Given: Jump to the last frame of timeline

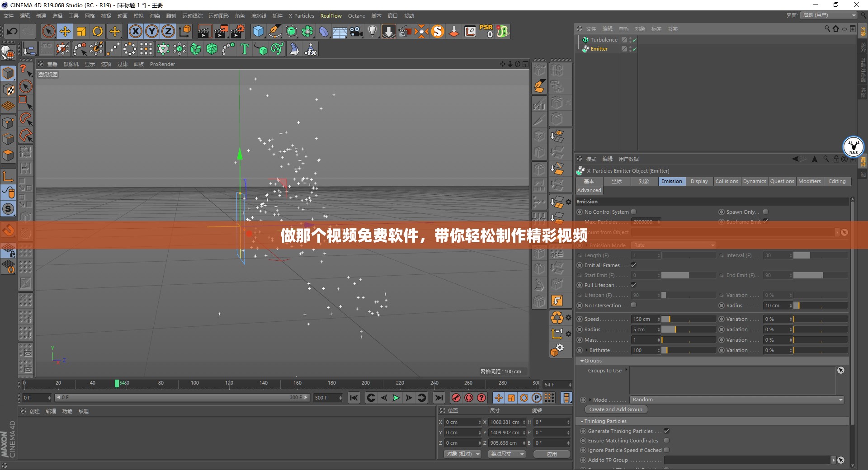Looking at the screenshot, I should click(x=439, y=398).
